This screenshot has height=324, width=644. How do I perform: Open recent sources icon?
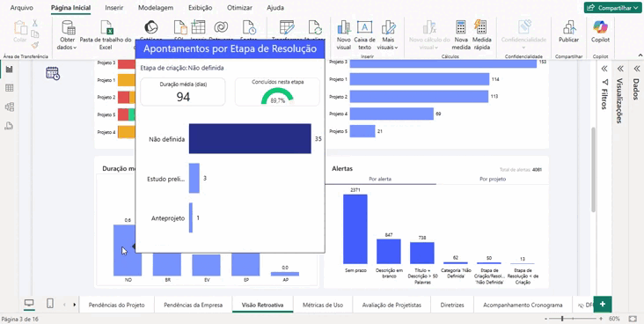click(x=249, y=27)
